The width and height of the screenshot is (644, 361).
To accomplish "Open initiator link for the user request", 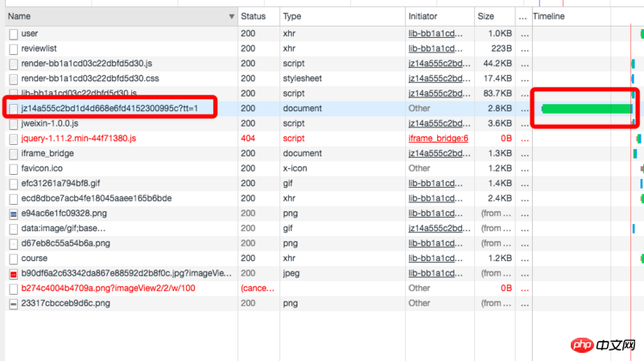I will (x=437, y=34).
